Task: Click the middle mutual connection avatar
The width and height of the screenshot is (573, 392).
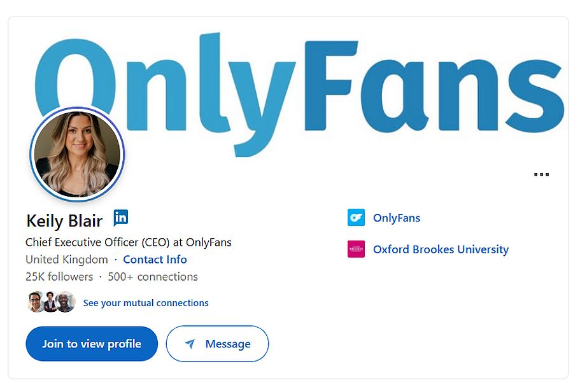Action: click(x=50, y=302)
